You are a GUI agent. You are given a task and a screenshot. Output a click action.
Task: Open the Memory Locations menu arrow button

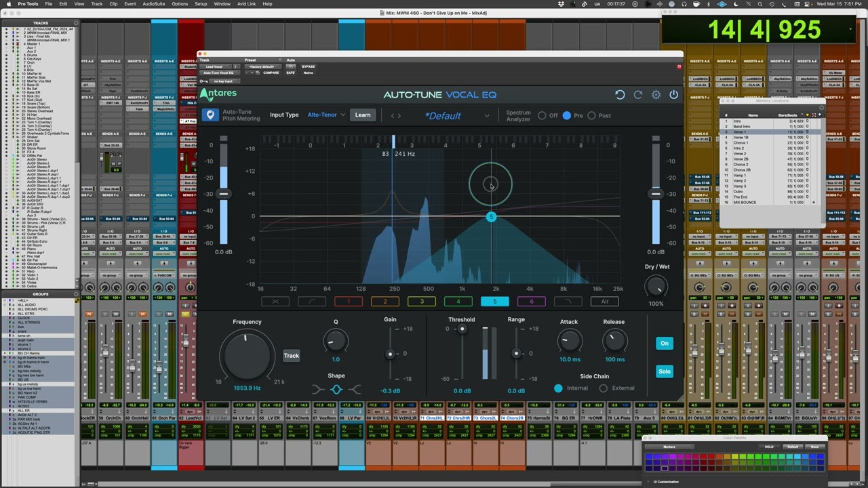click(822, 108)
